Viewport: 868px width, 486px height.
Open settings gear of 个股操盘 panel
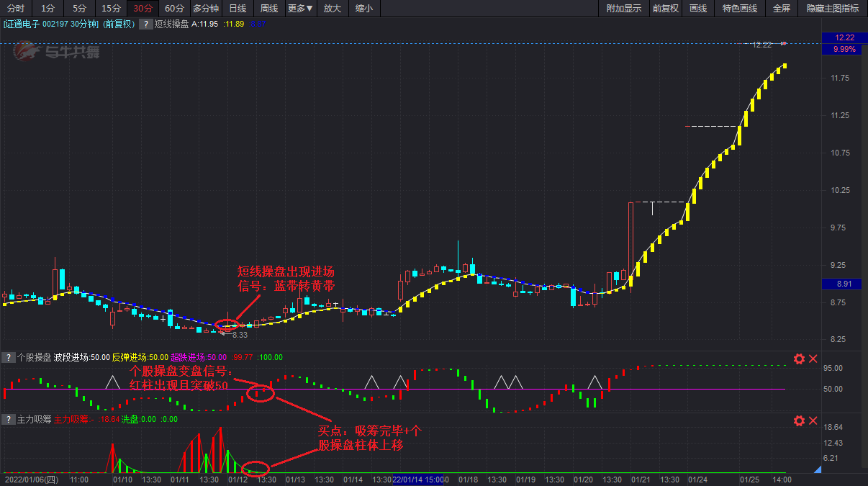[x=799, y=359]
